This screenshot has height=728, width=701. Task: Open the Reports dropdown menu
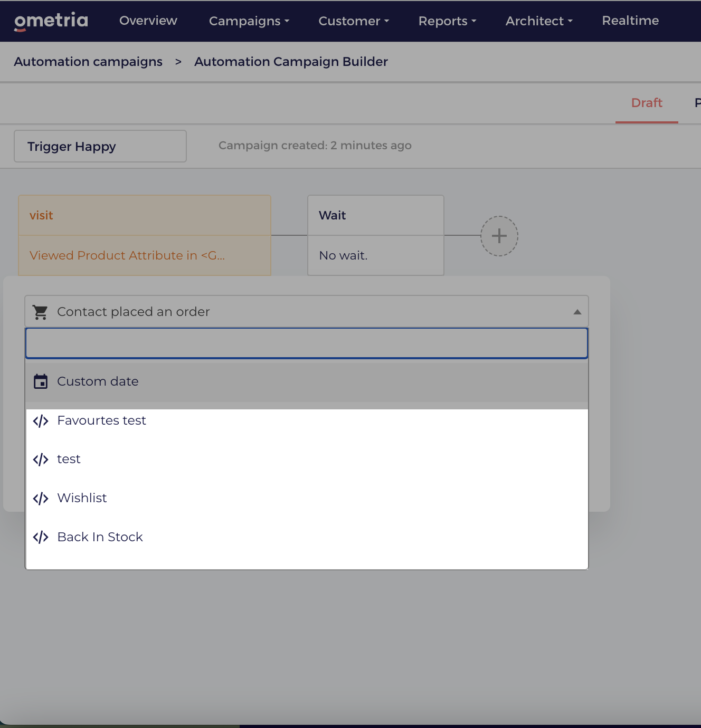[448, 21]
